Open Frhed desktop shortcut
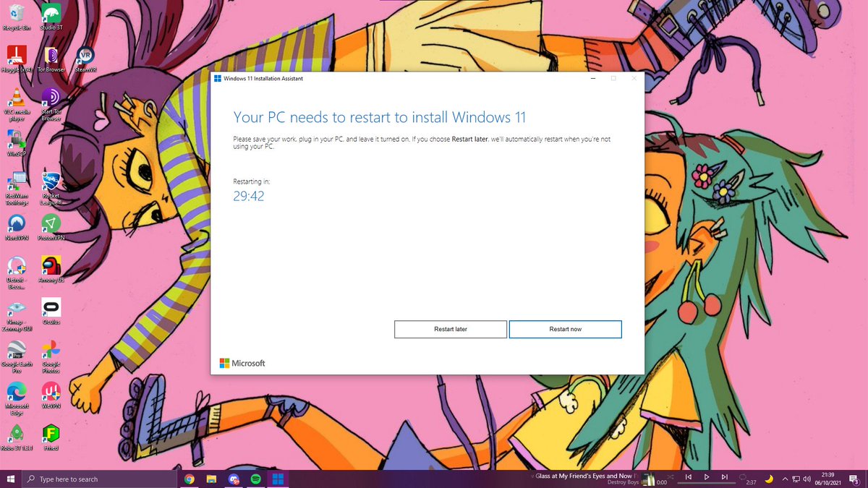The height and width of the screenshot is (488, 868). pos(51,437)
